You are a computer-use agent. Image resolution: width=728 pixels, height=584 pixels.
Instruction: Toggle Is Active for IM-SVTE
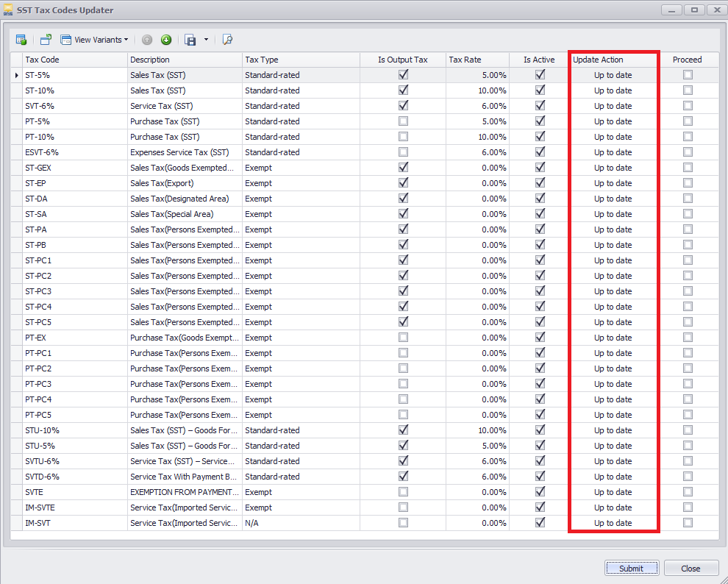coord(540,508)
